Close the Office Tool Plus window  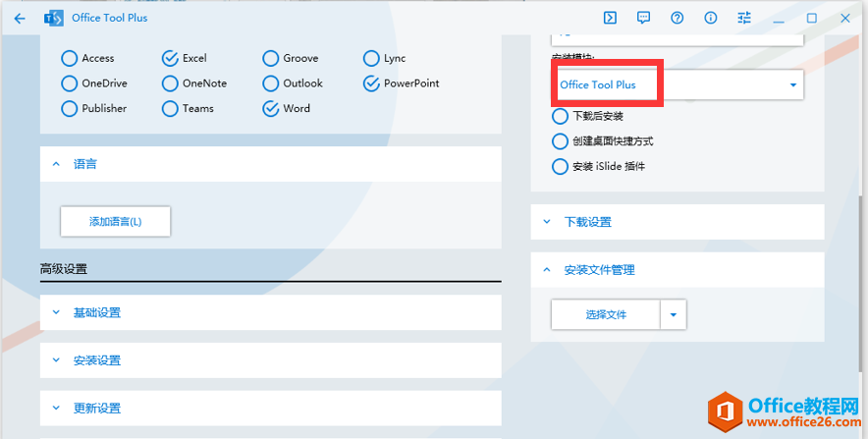(x=845, y=19)
